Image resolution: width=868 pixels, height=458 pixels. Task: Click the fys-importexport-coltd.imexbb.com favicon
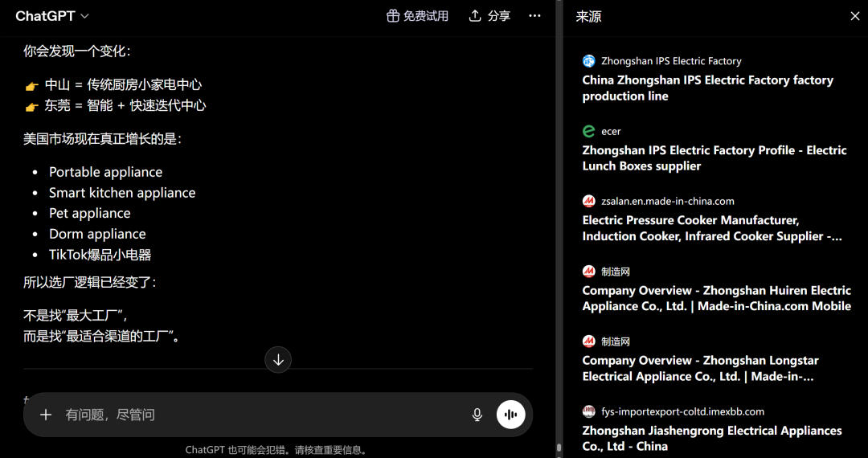pos(588,411)
